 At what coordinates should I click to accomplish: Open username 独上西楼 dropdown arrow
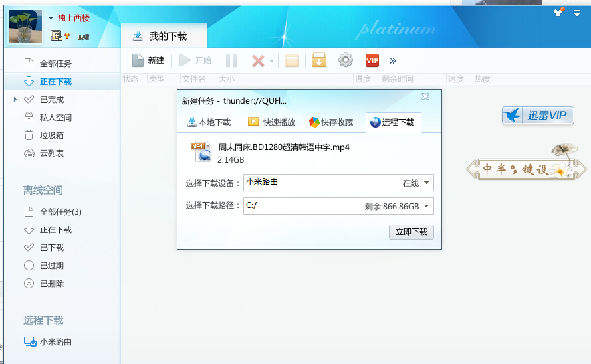51,18
